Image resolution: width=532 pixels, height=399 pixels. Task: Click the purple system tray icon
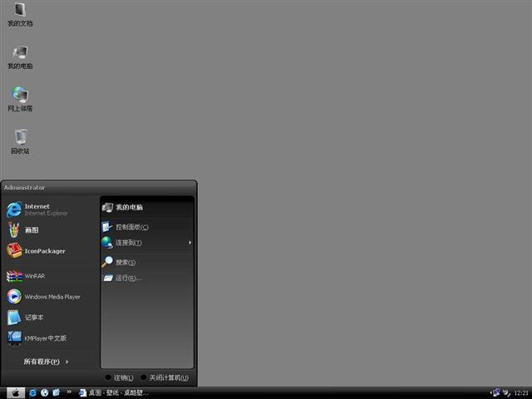click(496, 392)
